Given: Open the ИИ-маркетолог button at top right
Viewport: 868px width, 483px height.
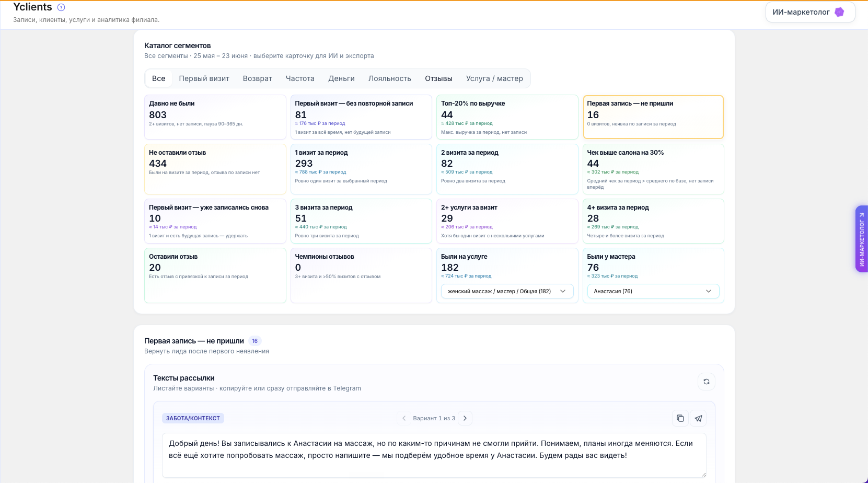Looking at the screenshot, I should coord(810,12).
